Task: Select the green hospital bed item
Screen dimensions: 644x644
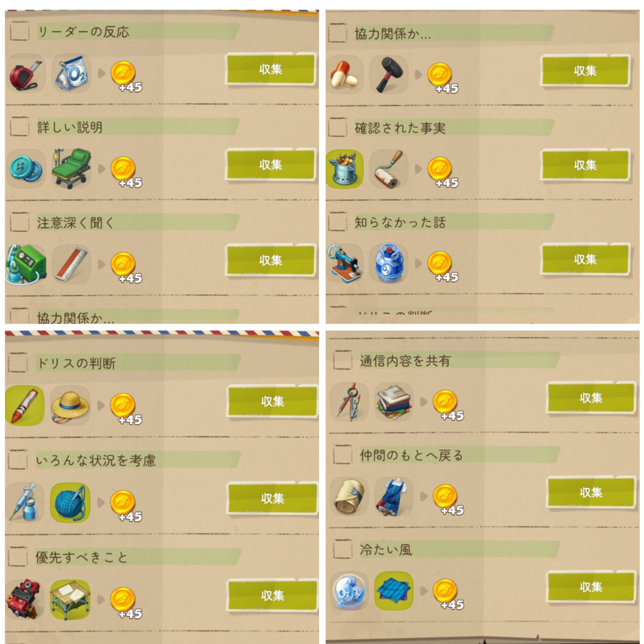Action: pos(71,168)
